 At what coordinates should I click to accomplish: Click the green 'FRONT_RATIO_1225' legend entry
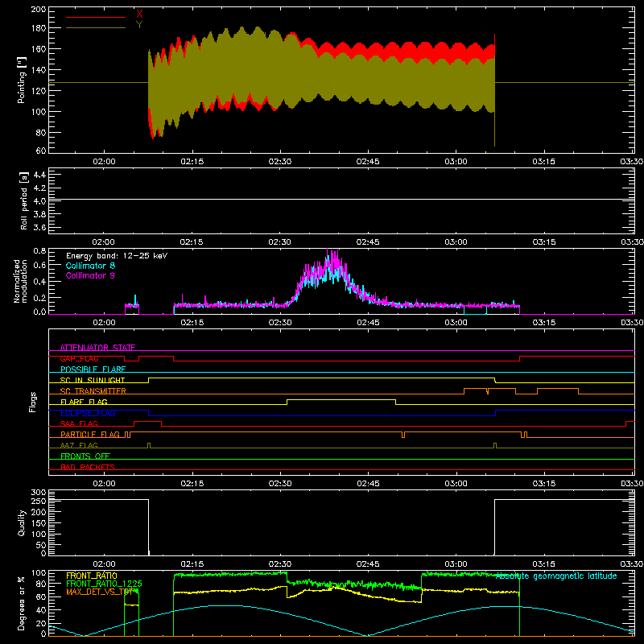[105, 584]
